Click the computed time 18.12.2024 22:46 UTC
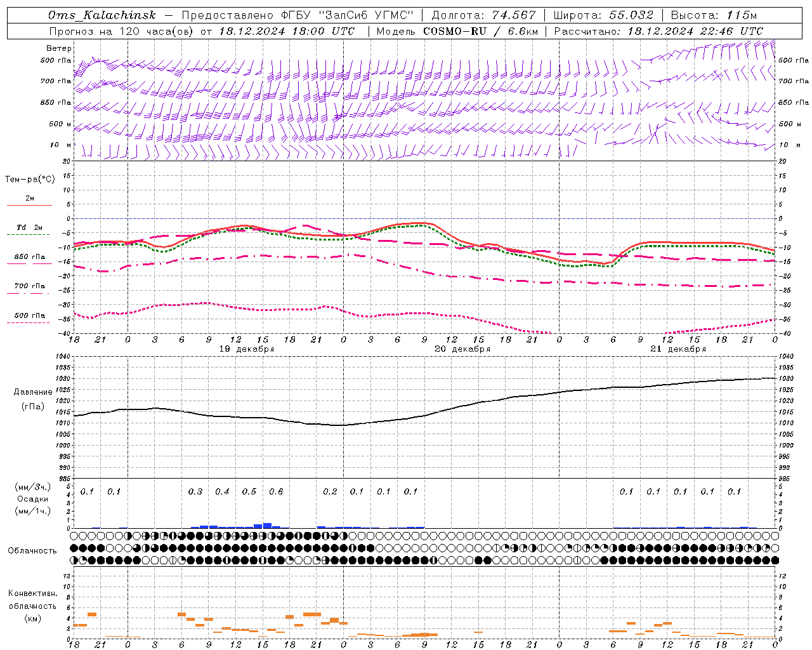This screenshot has height=650, width=812. pos(695,31)
